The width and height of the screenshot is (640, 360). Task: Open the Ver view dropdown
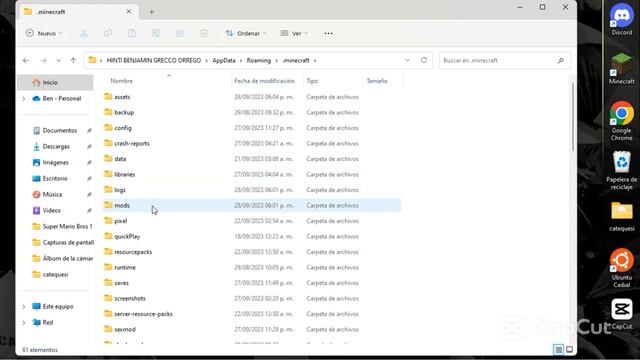[294, 33]
